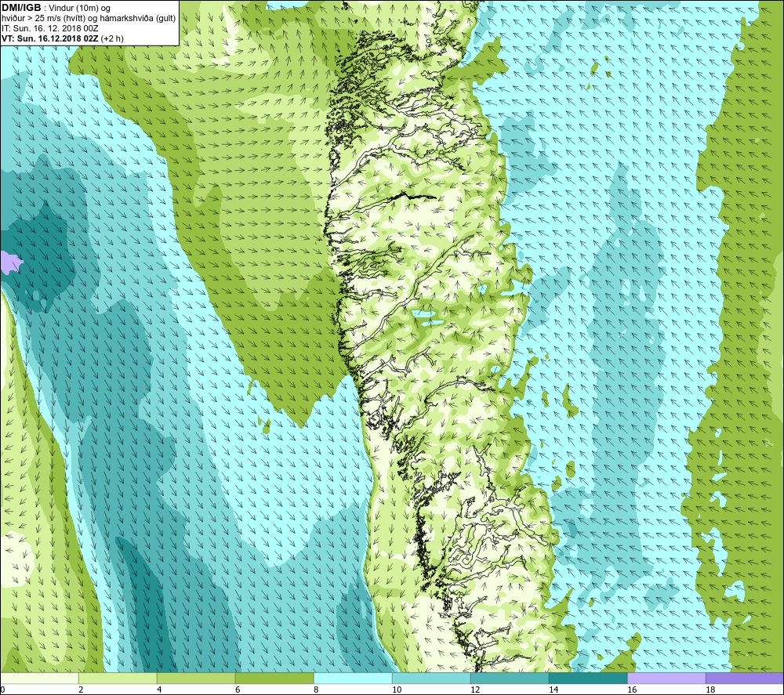Pick the purple swatch above 18 m/s

[x=745, y=678]
